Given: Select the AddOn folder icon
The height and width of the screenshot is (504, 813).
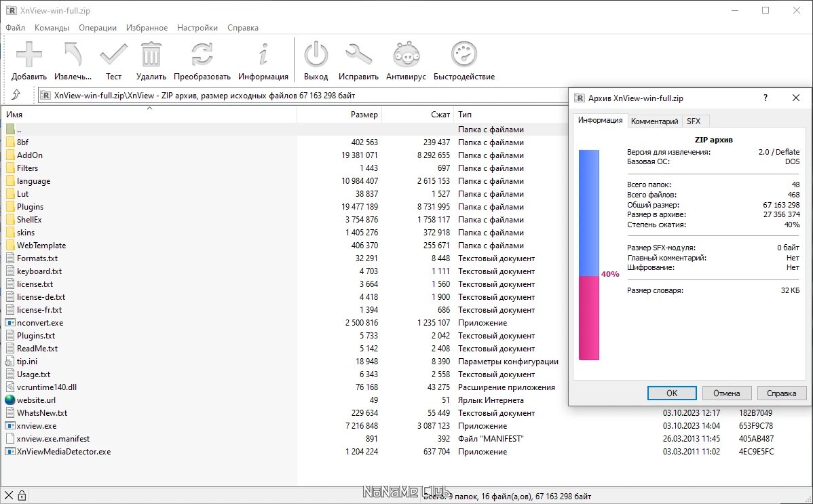Looking at the screenshot, I should [x=10, y=155].
